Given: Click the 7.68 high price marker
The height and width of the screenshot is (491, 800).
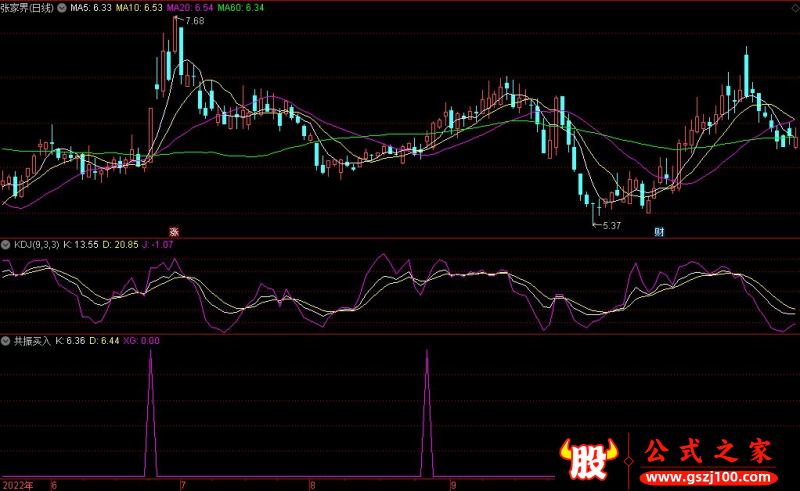Looking at the screenshot, I should pos(194,21).
